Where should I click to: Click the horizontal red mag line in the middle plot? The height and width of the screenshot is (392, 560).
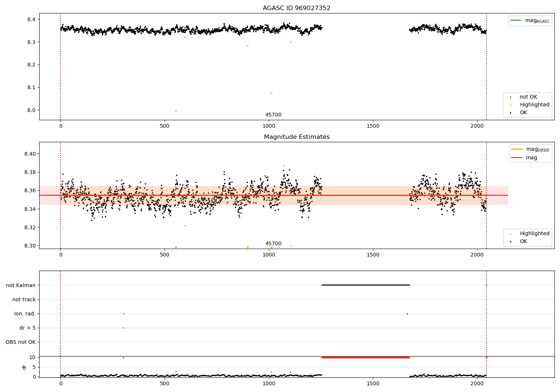click(274, 195)
